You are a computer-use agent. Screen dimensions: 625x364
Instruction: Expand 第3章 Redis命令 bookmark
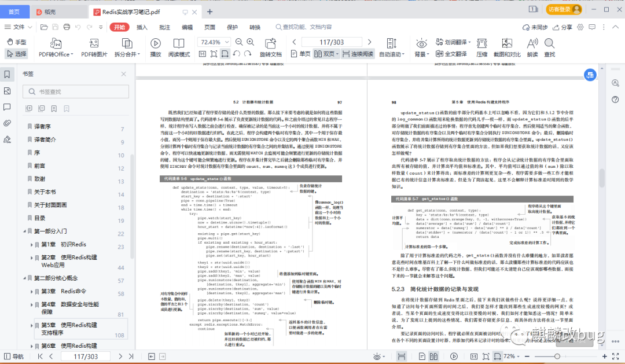(31, 292)
